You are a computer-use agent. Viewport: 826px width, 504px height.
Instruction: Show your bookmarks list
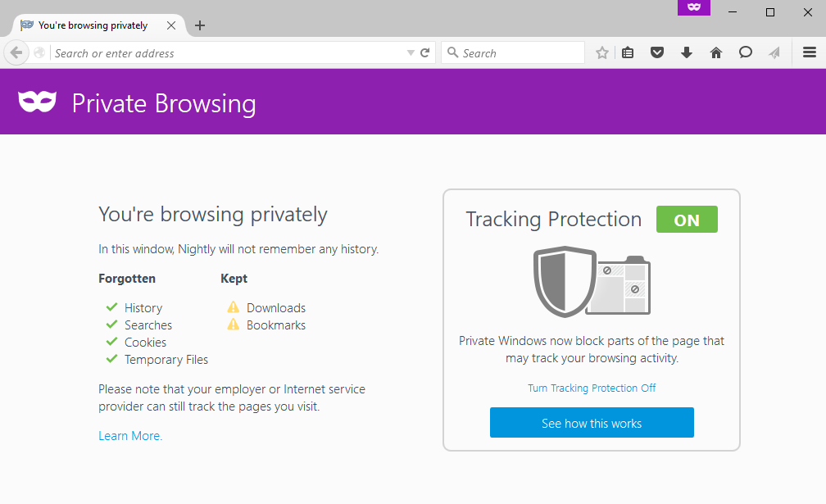pos(628,53)
